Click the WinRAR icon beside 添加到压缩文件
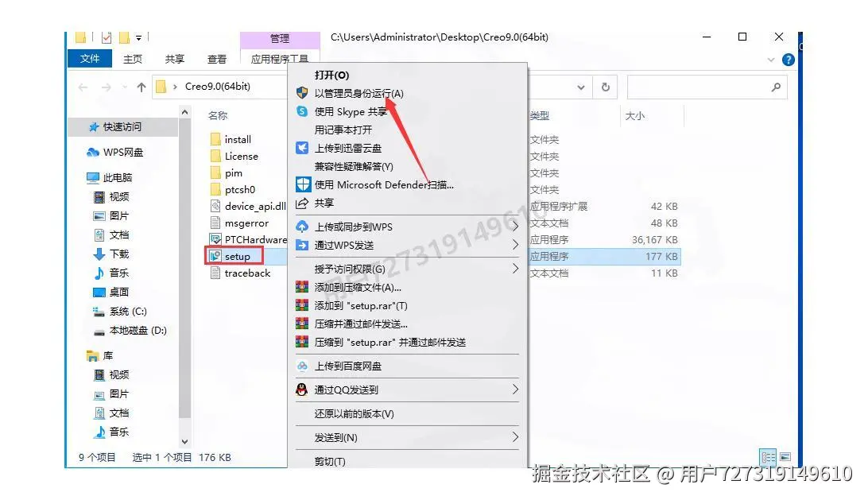The image size is (868, 500). pos(302,287)
